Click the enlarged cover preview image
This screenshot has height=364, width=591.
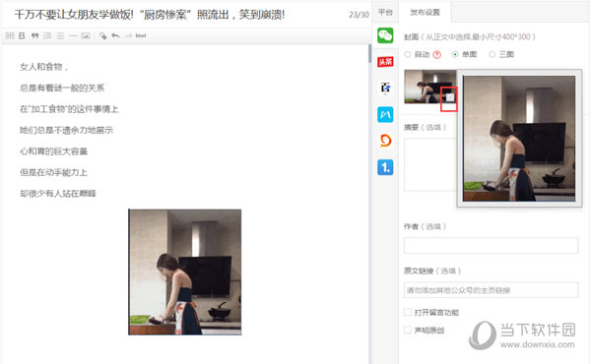(519, 138)
